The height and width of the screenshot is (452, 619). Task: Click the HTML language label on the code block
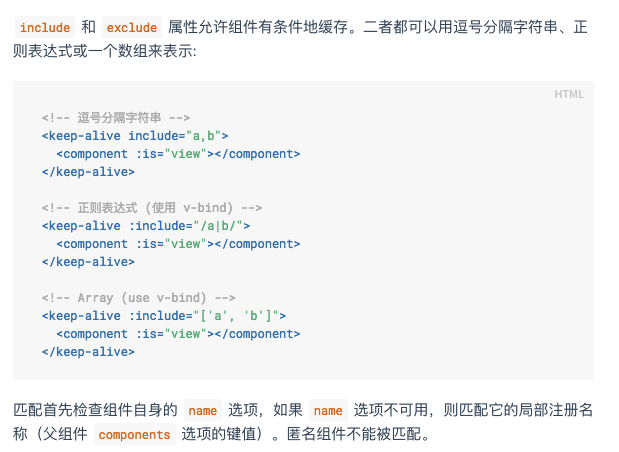[568, 94]
